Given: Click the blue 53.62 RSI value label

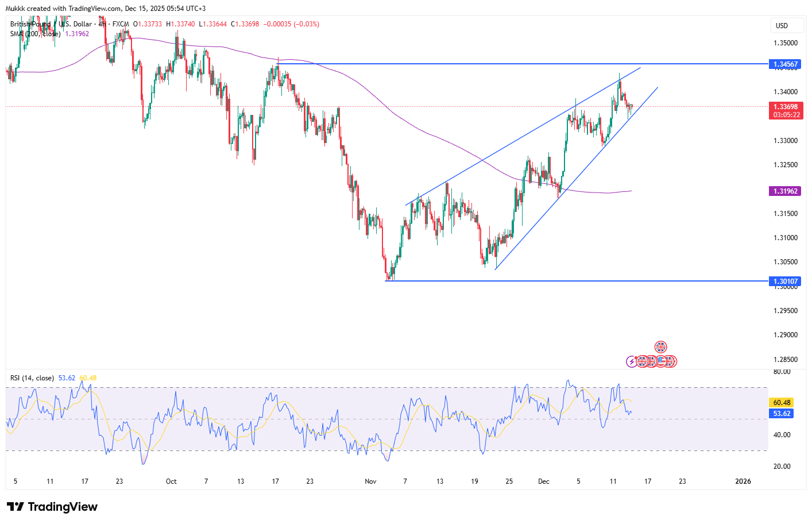Looking at the screenshot, I should tap(782, 414).
